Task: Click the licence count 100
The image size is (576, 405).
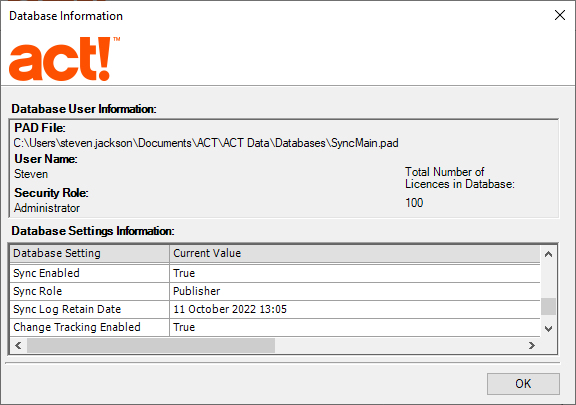Action: [414, 203]
